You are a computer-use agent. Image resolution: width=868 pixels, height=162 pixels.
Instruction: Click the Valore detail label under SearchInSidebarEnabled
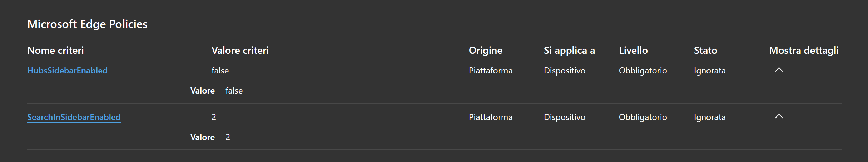point(202,137)
